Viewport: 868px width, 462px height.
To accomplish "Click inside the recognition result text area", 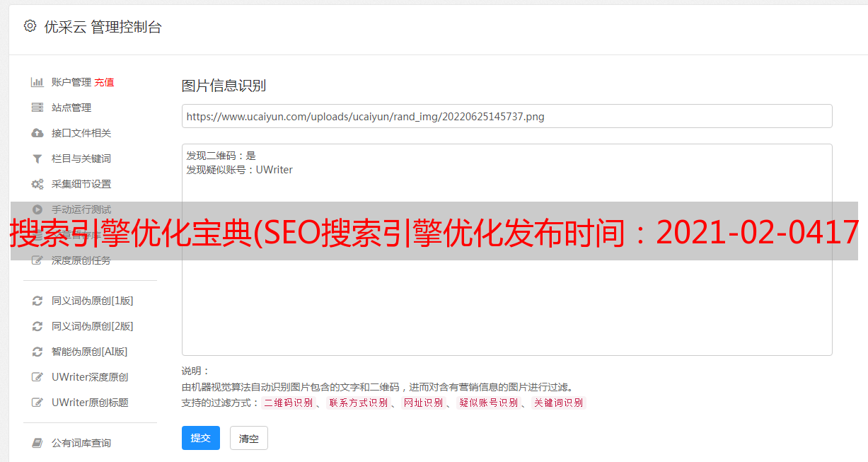I will click(507, 249).
